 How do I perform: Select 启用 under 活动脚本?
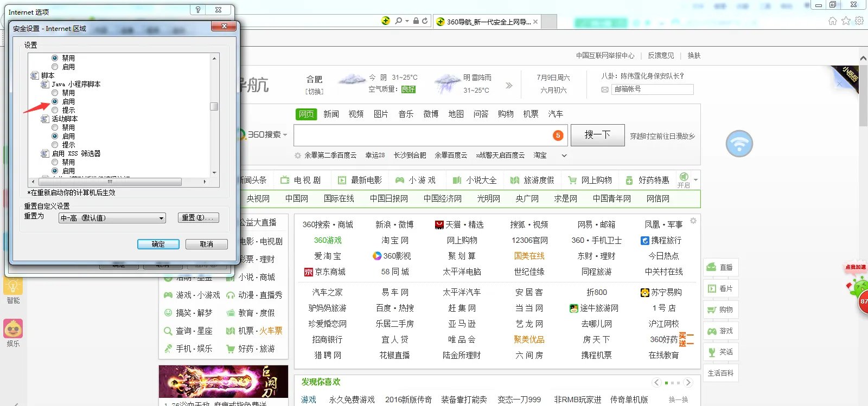tap(55, 137)
